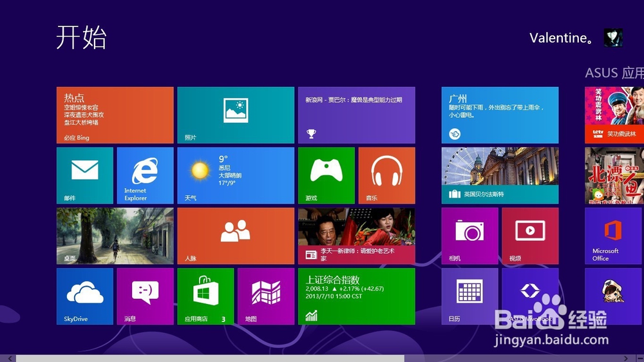Click the ASUS apps group heading
This screenshot has height=362, width=644.
pyautogui.click(x=614, y=73)
